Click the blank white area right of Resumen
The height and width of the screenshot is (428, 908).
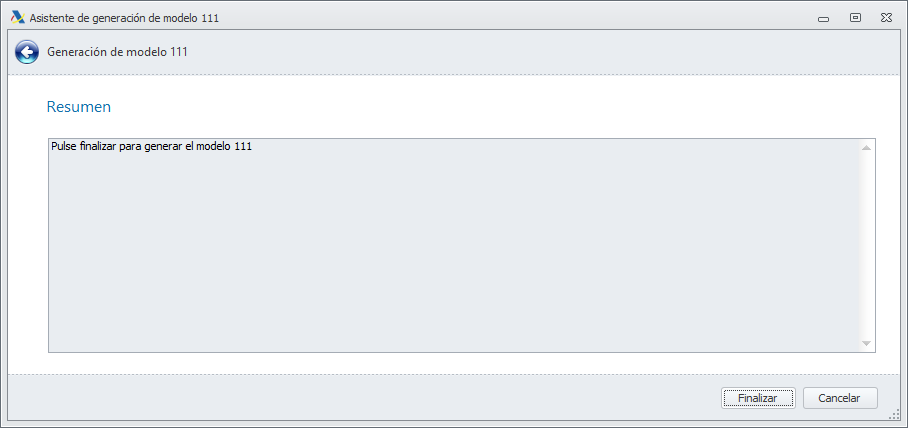(500, 106)
